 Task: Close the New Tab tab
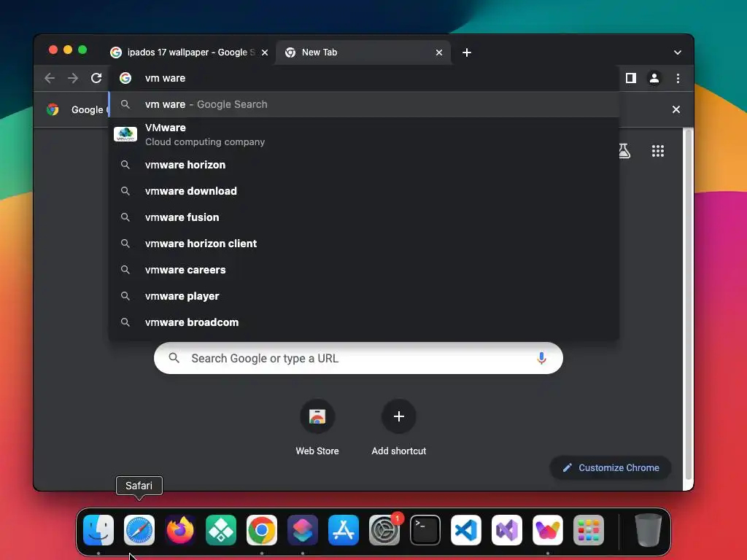[x=439, y=52]
